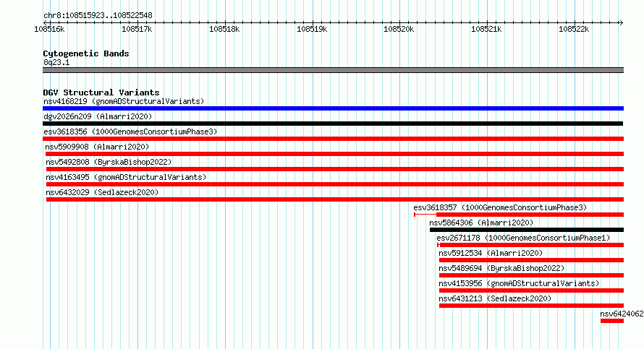Image resolution: width=644 pixels, height=349 pixels.
Task: Click nsv4153956 (gnomADStructuralVariants) label
Action: click(x=519, y=283)
